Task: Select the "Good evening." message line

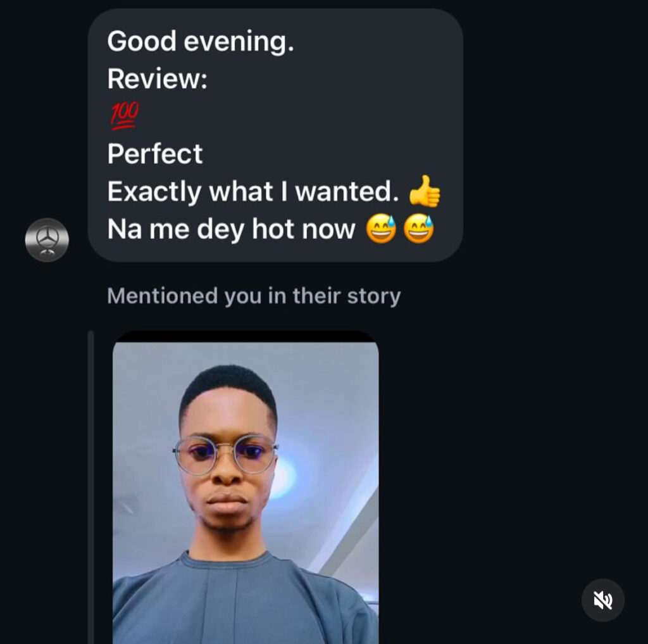Action: [201, 41]
